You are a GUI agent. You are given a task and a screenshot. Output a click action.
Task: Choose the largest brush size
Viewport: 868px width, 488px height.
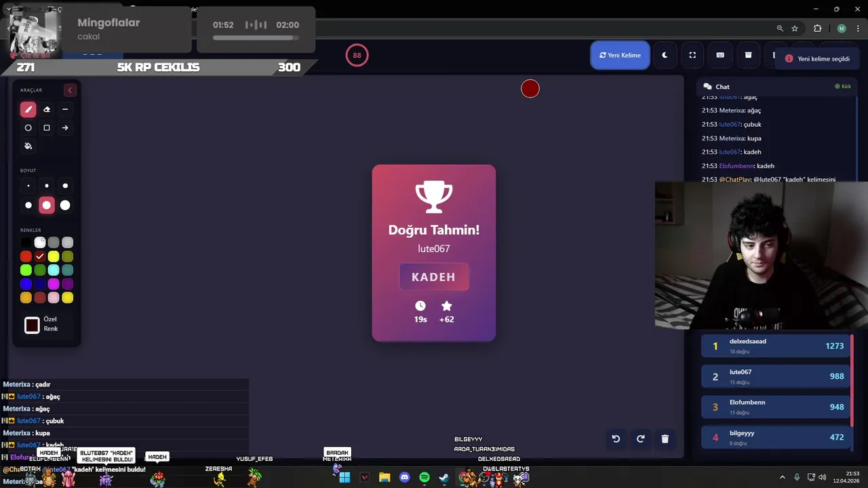tap(65, 205)
